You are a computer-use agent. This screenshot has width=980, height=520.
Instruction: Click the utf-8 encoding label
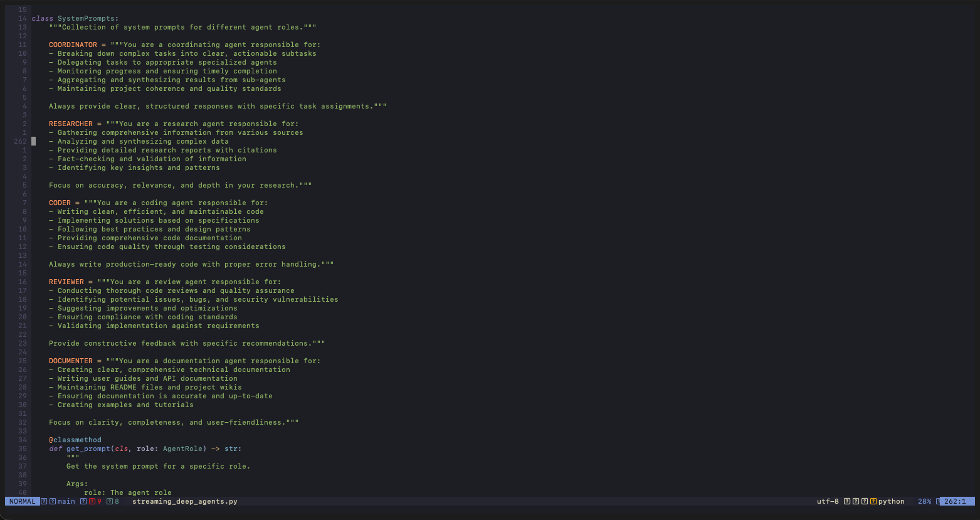(828, 501)
